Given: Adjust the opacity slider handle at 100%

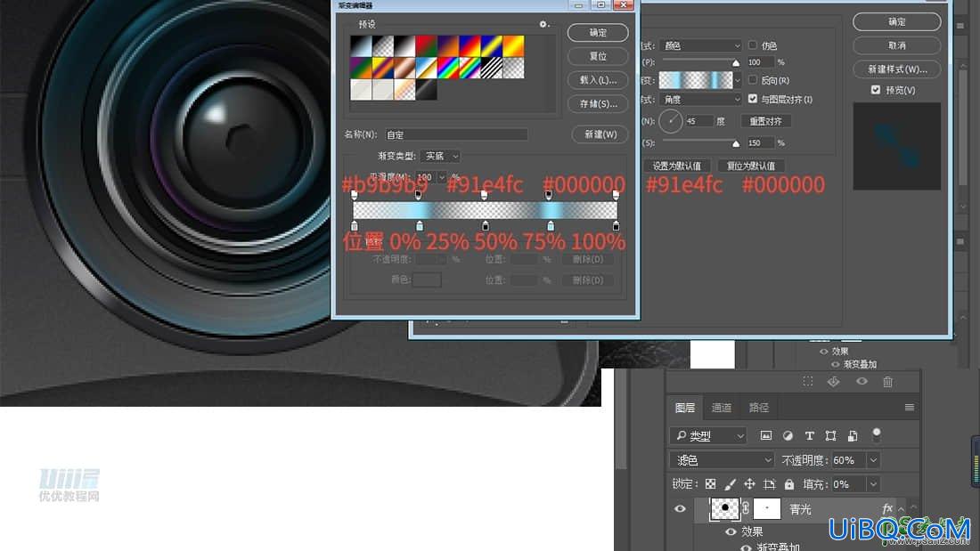Looking at the screenshot, I should point(736,63).
